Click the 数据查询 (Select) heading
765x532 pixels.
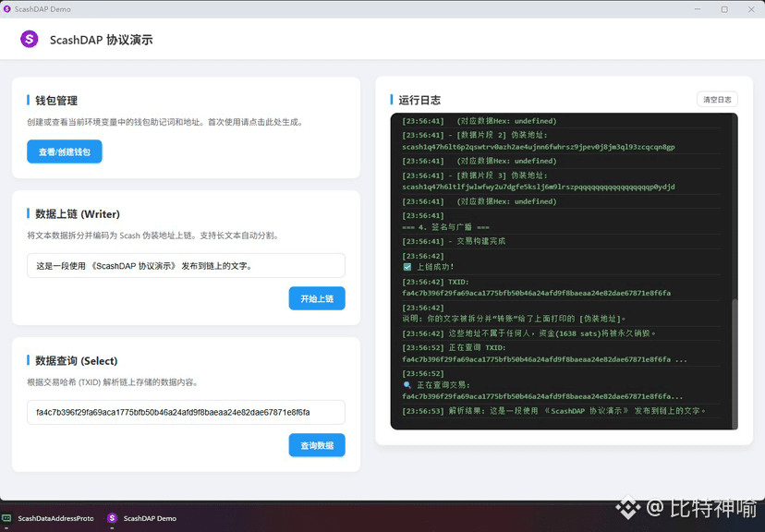pyautogui.click(x=76, y=360)
